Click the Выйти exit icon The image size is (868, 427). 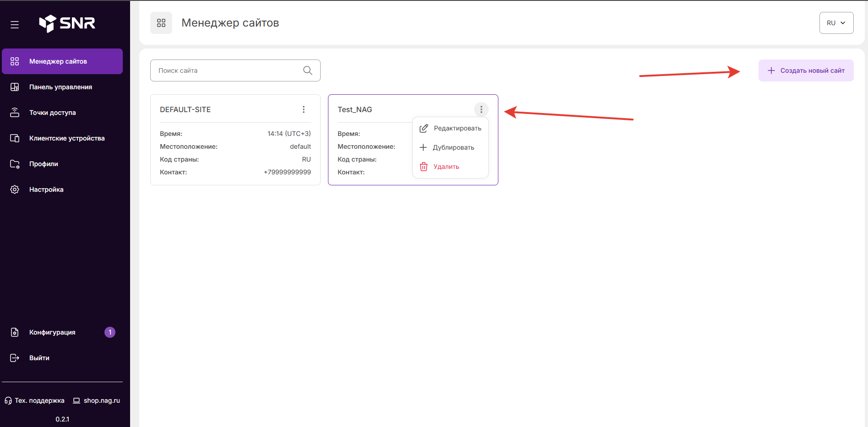pos(15,358)
